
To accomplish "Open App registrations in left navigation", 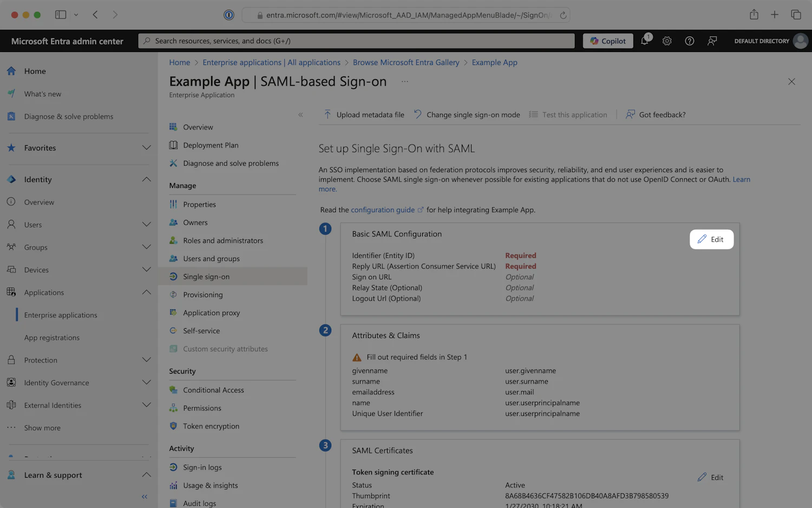I will (52, 337).
